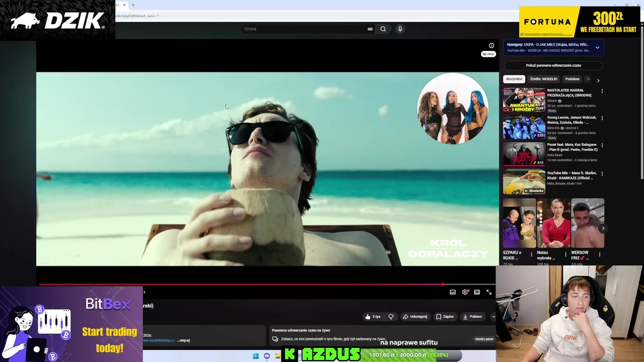
Task: Open Young Leosia, Janusz Walczuk video thumbnail
Action: coord(524,127)
